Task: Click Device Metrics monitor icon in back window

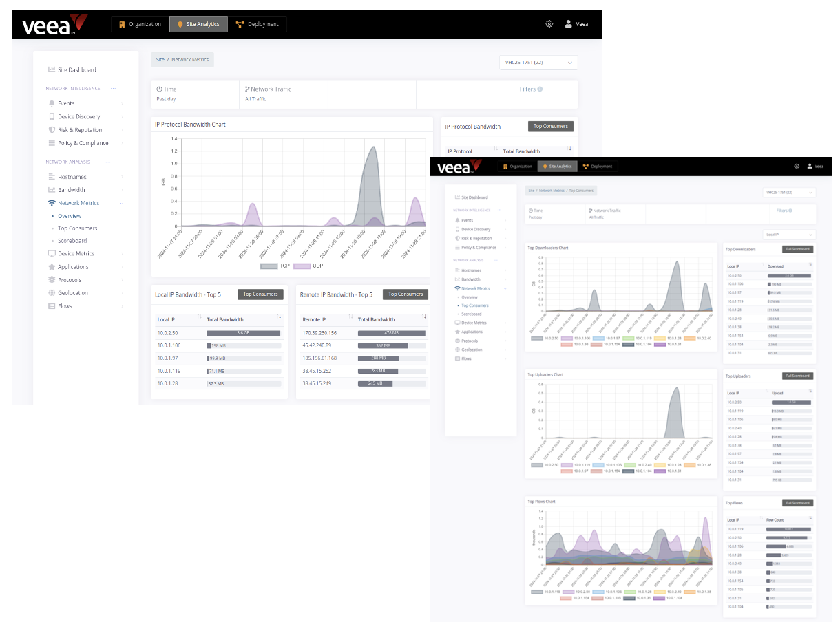Action: [x=52, y=253]
